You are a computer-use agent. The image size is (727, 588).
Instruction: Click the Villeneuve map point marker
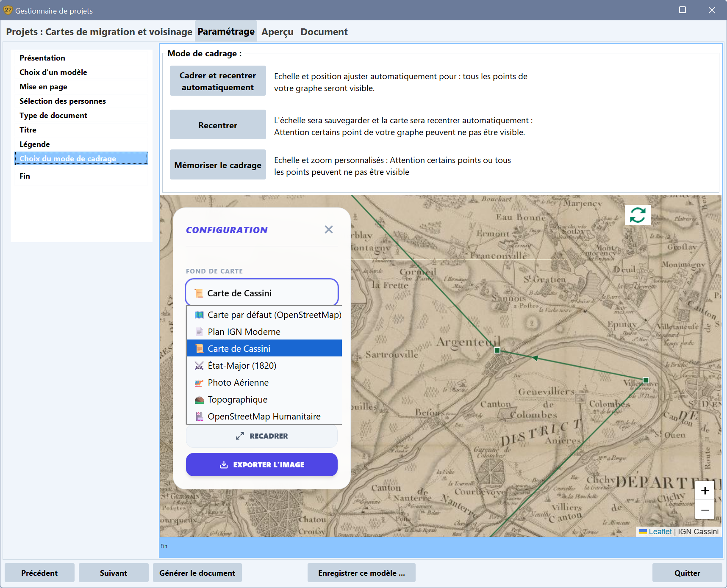click(x=646, y=380)
